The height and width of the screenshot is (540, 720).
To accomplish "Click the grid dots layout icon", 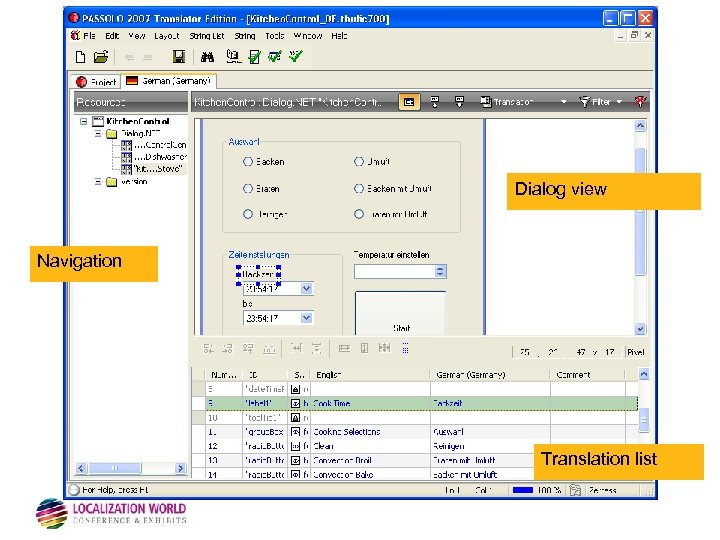I will pyautogui.click(x=405, y=349).
